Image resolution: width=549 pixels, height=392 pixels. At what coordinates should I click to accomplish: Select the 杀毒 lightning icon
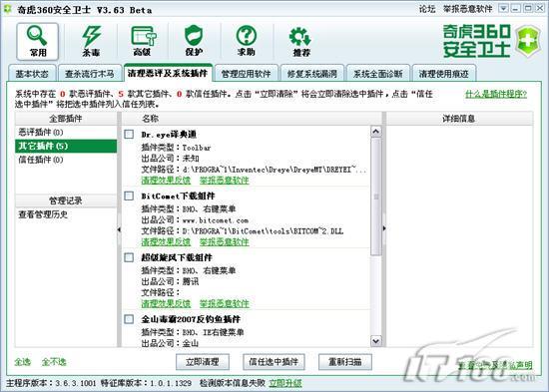pos(91,42)
